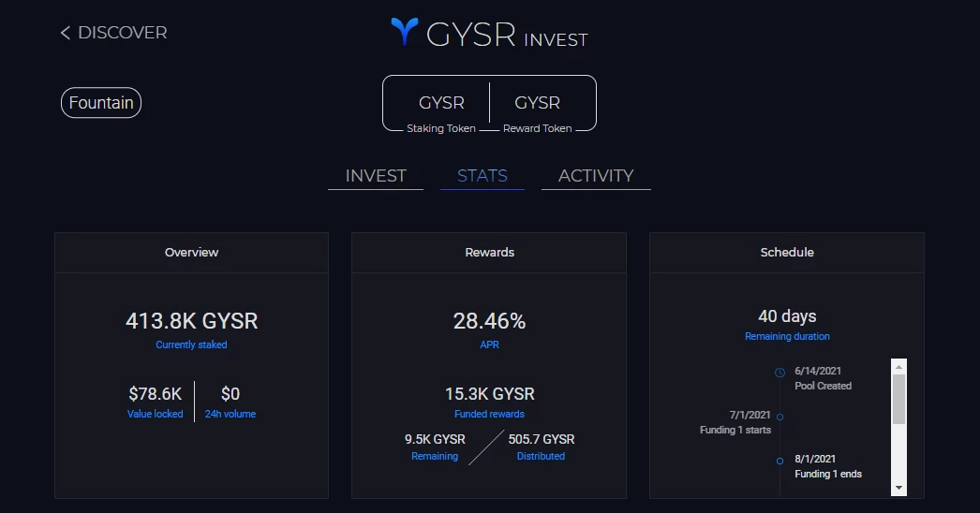
Task: Click the 8/1/2021 Funding 1 ends entry
Action: point(828,466)
